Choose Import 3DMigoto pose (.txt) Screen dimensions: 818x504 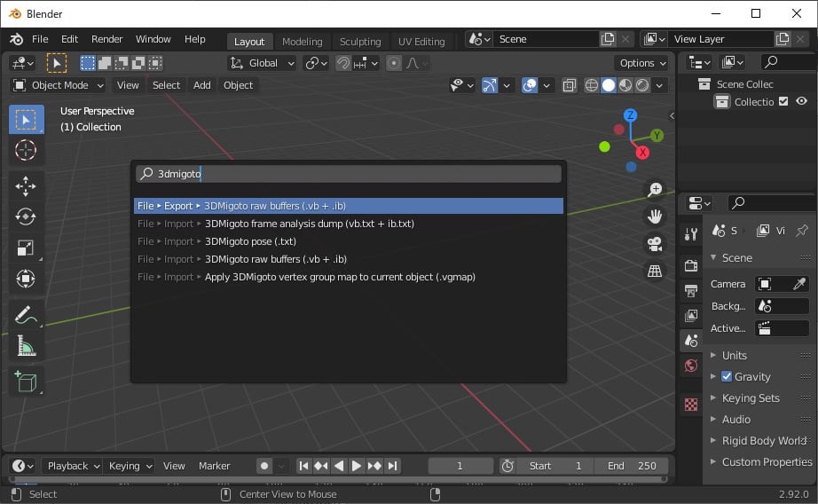coord(349,241)
